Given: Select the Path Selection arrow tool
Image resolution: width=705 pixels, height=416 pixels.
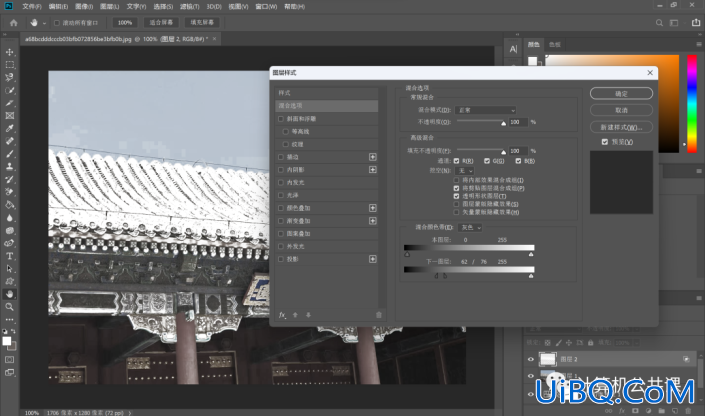Looking at the screenshot, I should [x=9, y=268].
